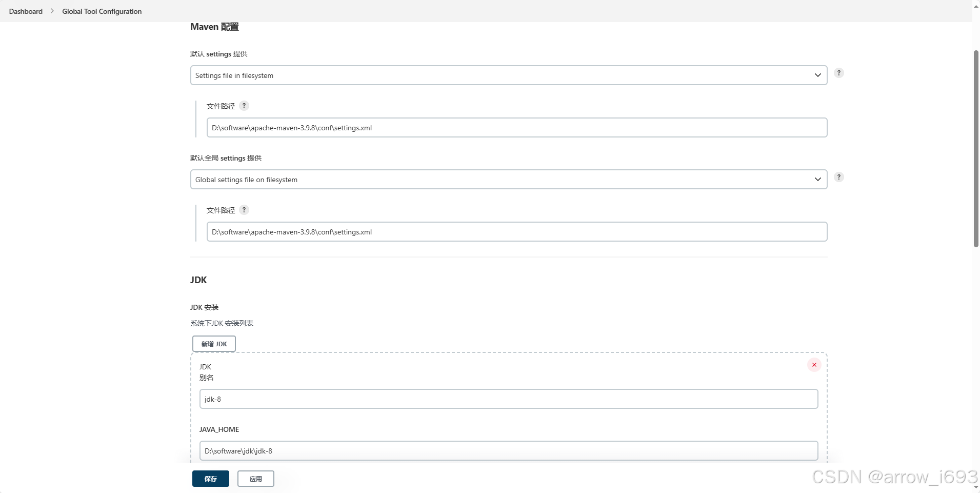This screenshot has width=980, height=493.
Task: Edit default settings file path field
Action: (517, 128)
